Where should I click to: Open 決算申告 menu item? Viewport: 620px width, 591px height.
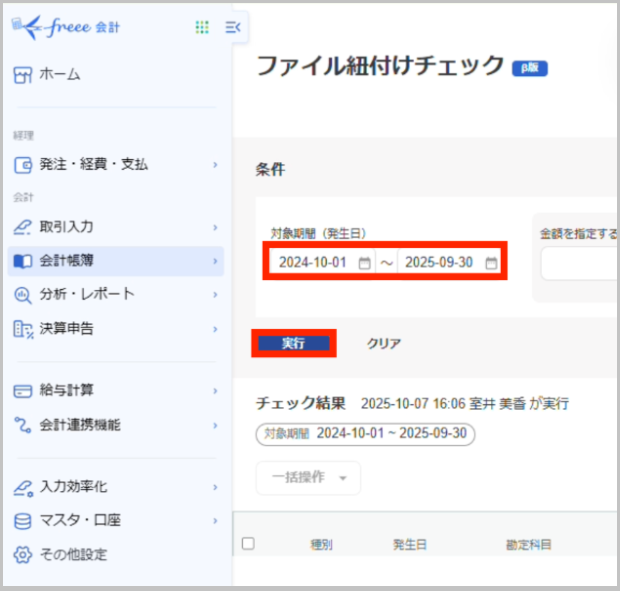115,329
